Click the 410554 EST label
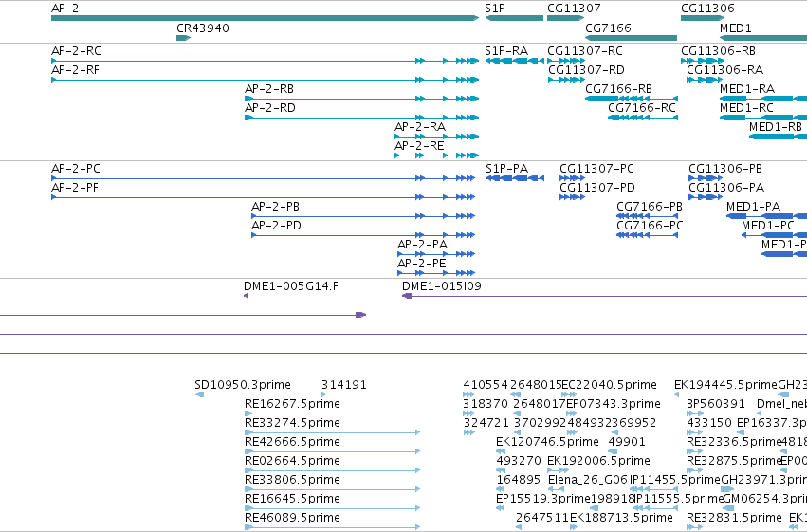The width and height of the screenshot is (807, 532). [486, 385]
